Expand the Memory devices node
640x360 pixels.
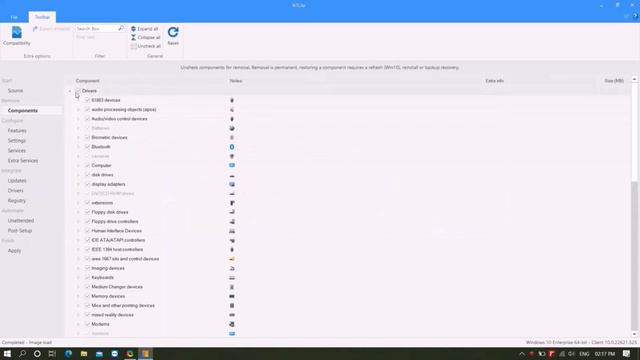78,296
